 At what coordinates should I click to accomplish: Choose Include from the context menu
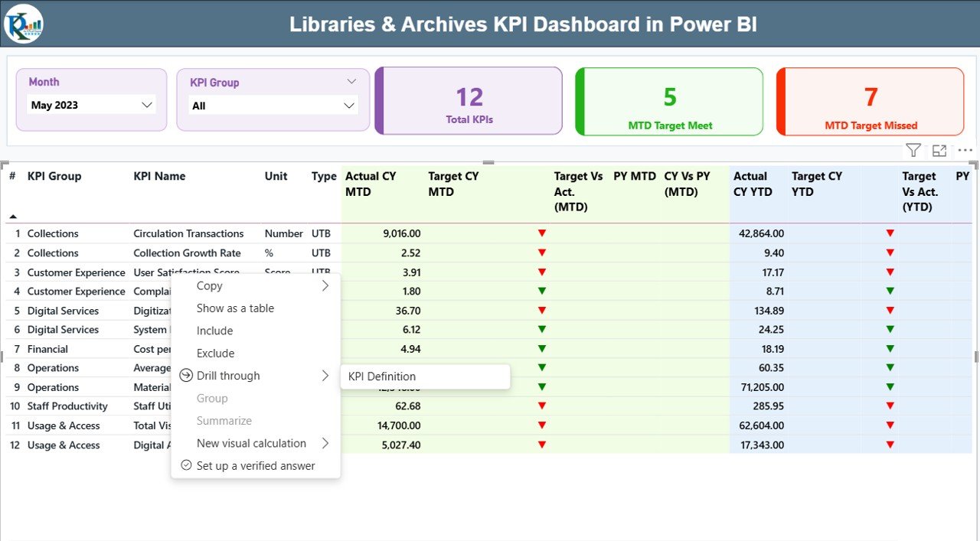click(214, 331)
